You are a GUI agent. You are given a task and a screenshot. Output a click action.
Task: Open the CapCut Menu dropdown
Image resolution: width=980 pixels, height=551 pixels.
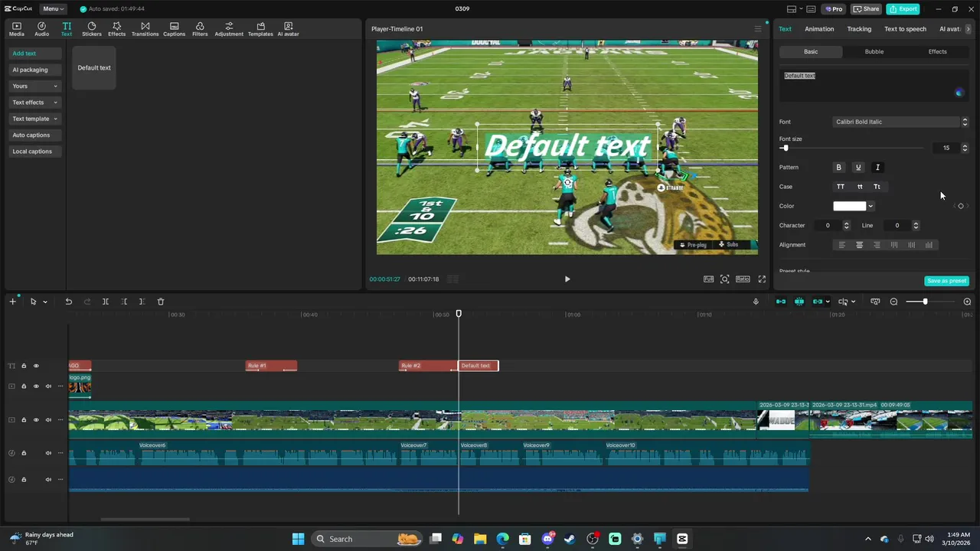click(x=53, y=9)
